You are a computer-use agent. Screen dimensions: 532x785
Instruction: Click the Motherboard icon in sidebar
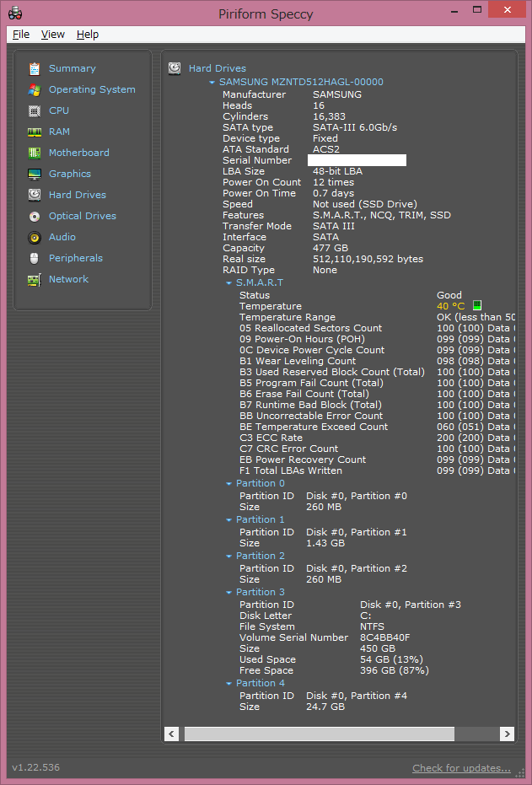click(x=34, y=153)
